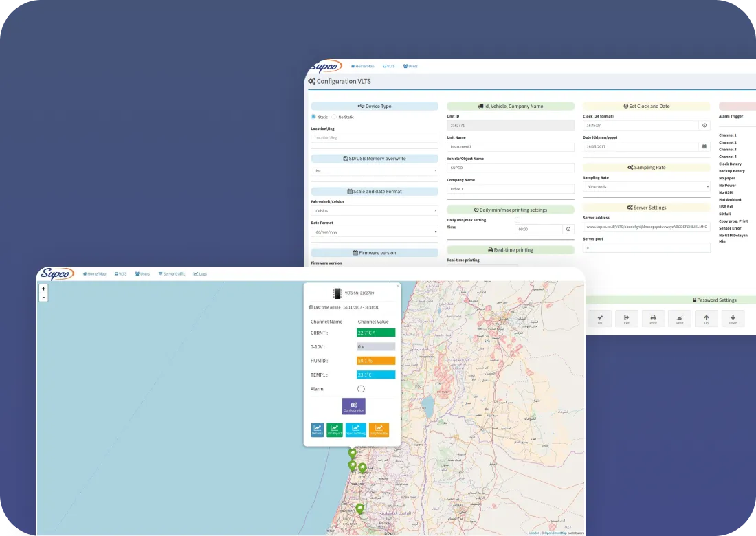Click the OK checkmark button
Screen dimensions: 756x536
(600, 319)
